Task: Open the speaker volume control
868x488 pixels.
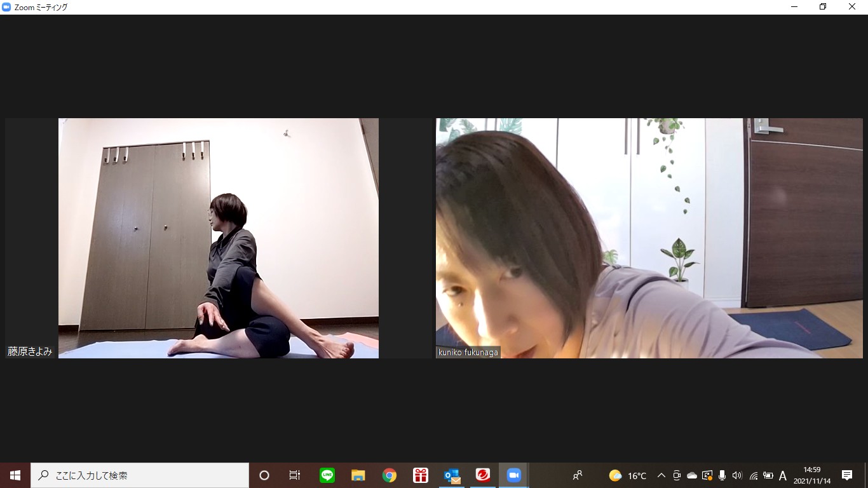Action: pos(737,475)
